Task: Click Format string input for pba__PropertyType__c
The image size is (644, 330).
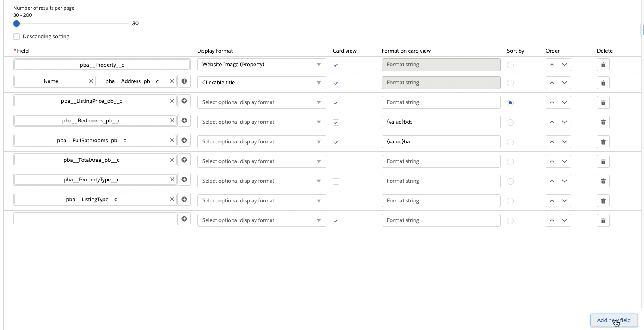Action: click(441, 181)
